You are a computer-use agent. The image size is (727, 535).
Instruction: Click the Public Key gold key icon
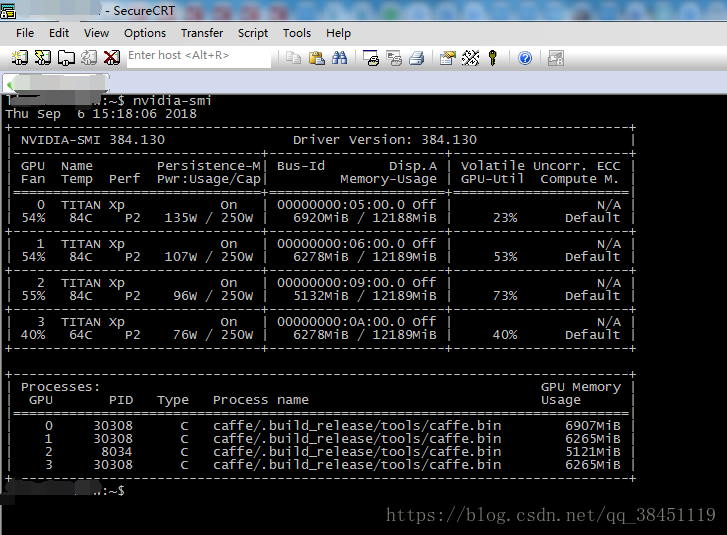[493, 58]
